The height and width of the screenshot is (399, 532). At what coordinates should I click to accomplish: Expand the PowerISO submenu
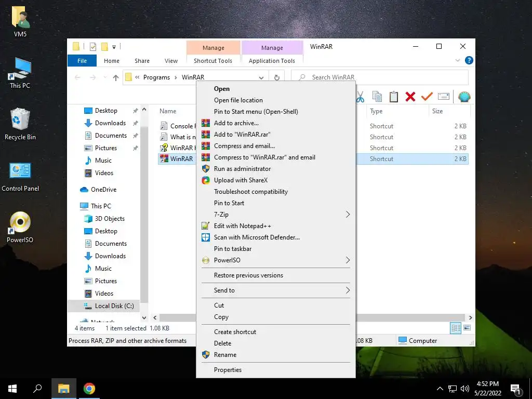coord(348,260)
